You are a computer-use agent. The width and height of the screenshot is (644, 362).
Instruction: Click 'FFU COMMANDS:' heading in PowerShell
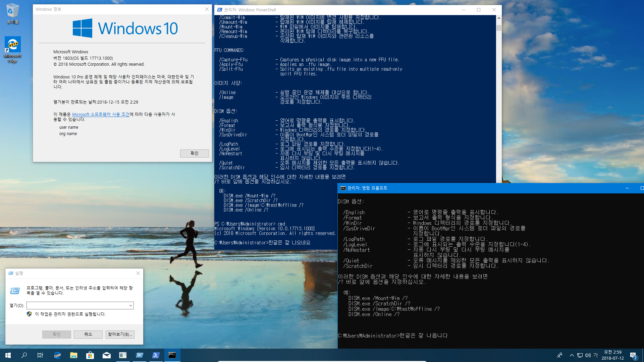tap(229, 50)
